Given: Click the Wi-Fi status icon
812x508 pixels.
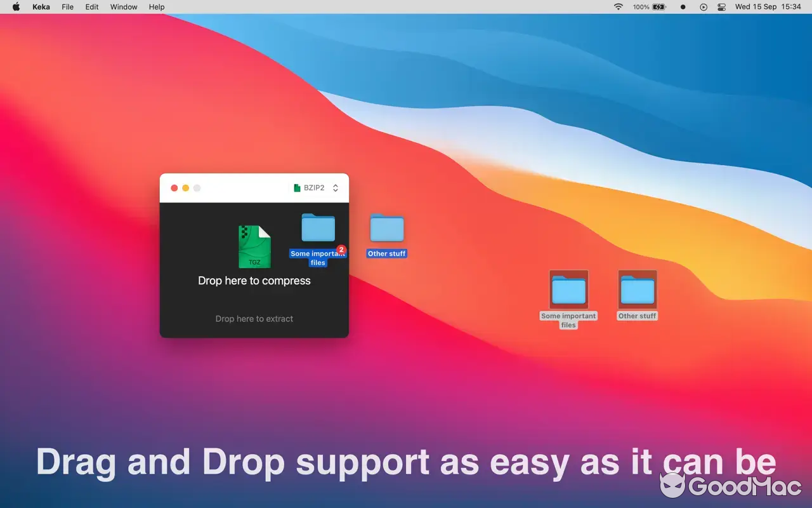Looking at the screenshot, I should (x=618, y=7).
